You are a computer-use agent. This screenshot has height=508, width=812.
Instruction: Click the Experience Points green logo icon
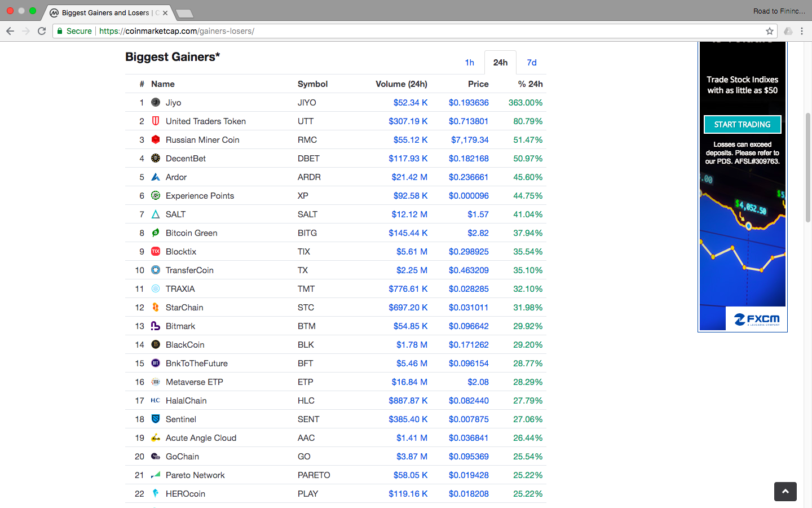pos(156,195)
